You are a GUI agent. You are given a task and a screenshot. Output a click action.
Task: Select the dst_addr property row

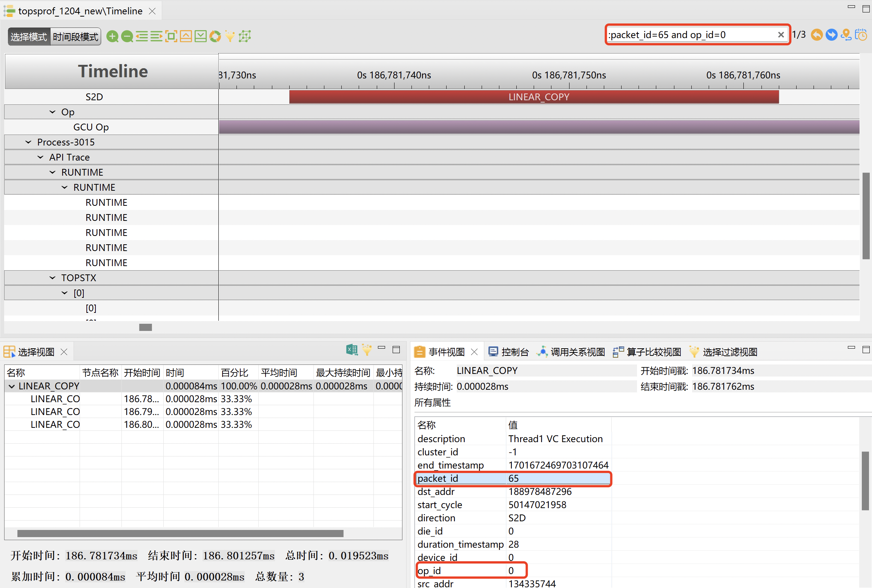click(x=513, y=492)
